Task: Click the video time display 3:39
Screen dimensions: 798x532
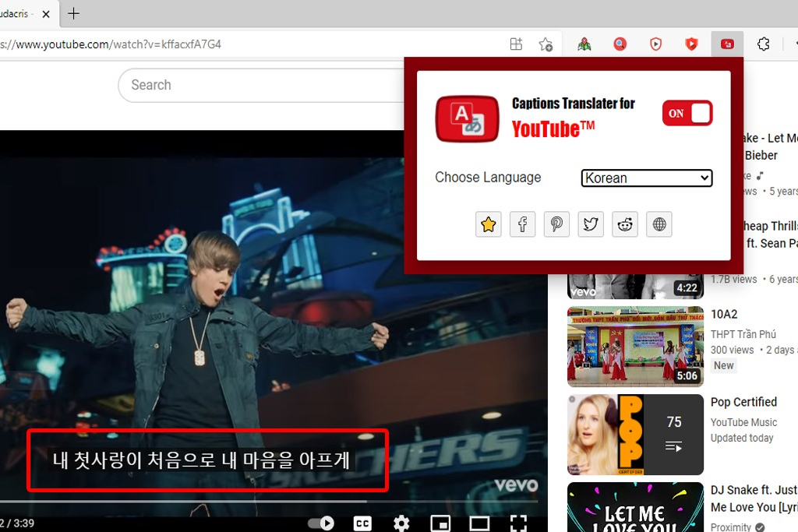Action: pos(17,523)
